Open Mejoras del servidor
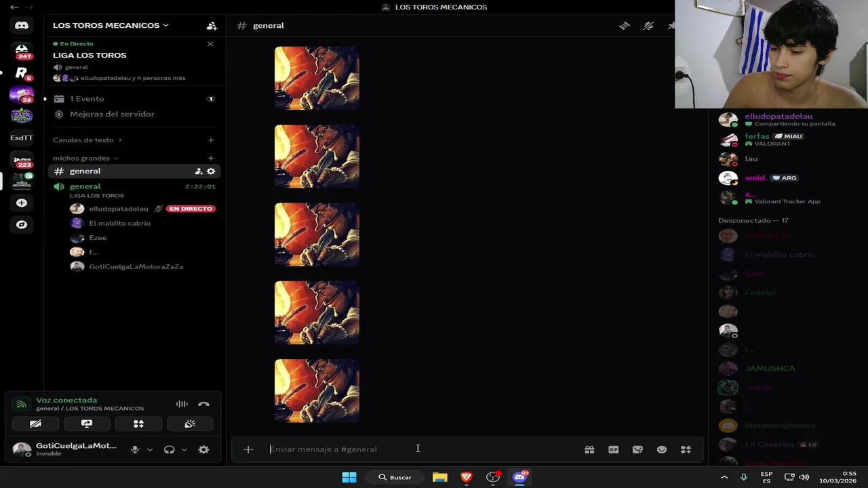This screenshot has width=868, height=488. point(134,114)
